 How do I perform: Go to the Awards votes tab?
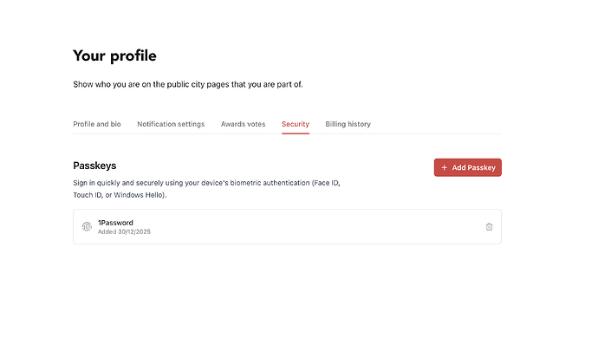coord(243,124)
